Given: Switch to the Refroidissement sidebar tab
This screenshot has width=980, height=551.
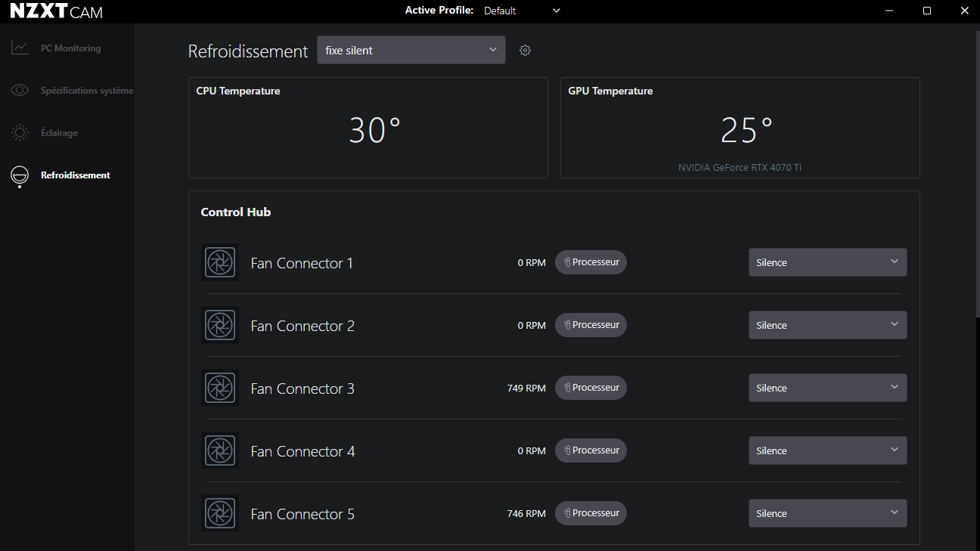Looking at the screenshot, I should pos(75,175).
